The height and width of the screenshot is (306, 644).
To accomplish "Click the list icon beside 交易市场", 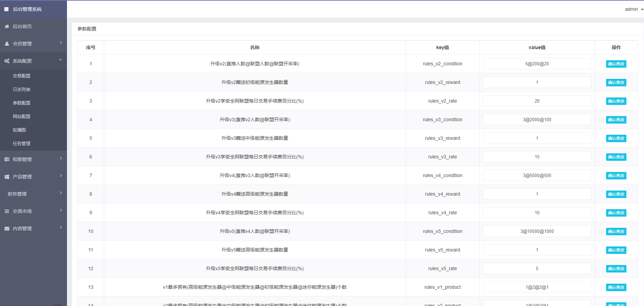I will point(7,211).
